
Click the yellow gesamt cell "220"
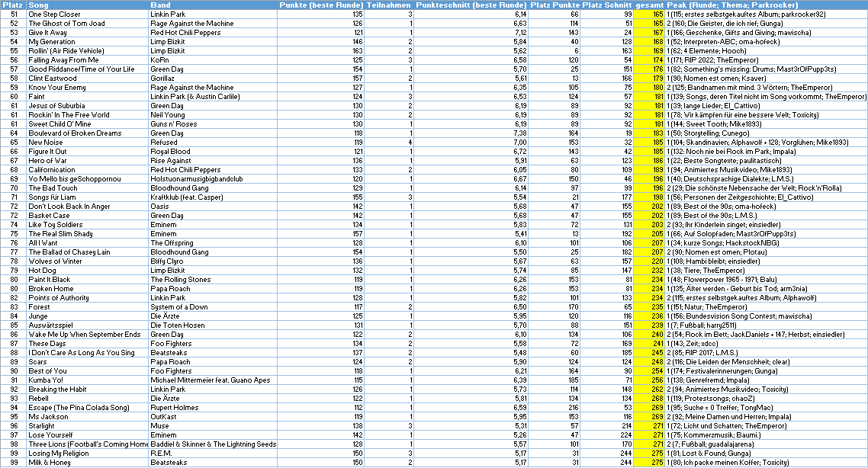coord(649,261)
